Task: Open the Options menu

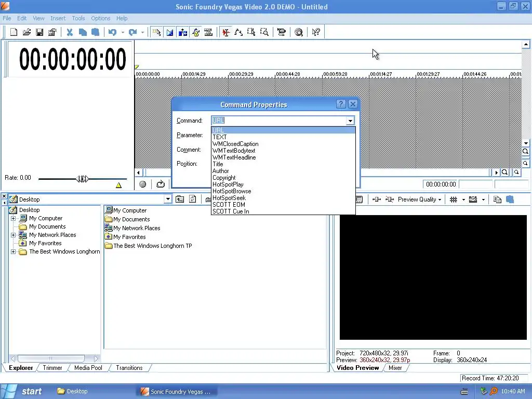Action: 100,18
